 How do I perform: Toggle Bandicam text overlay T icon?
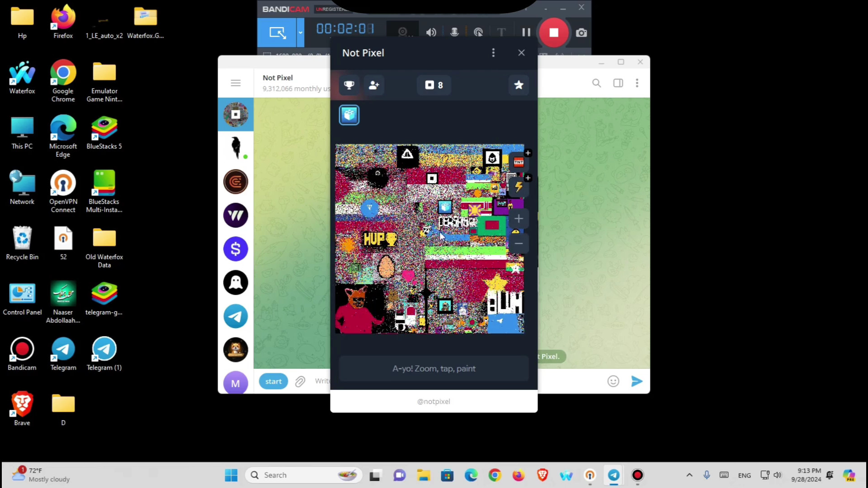pos(501,33)
